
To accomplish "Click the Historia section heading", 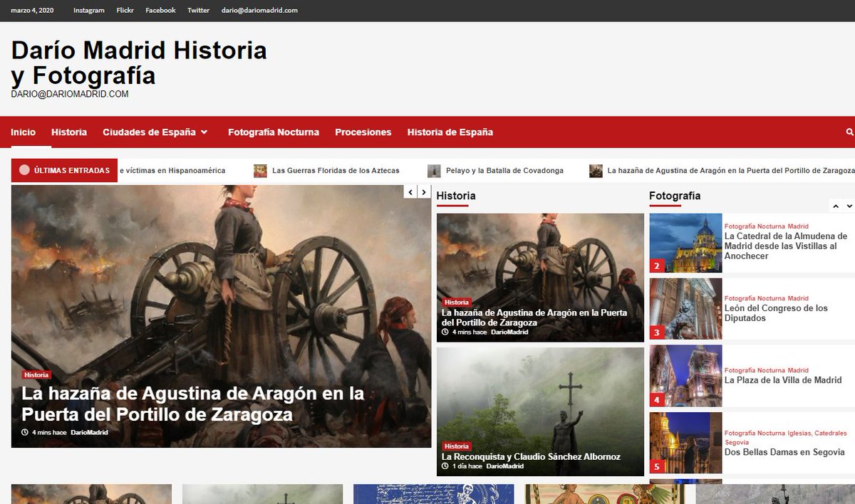I will [456, 196].
